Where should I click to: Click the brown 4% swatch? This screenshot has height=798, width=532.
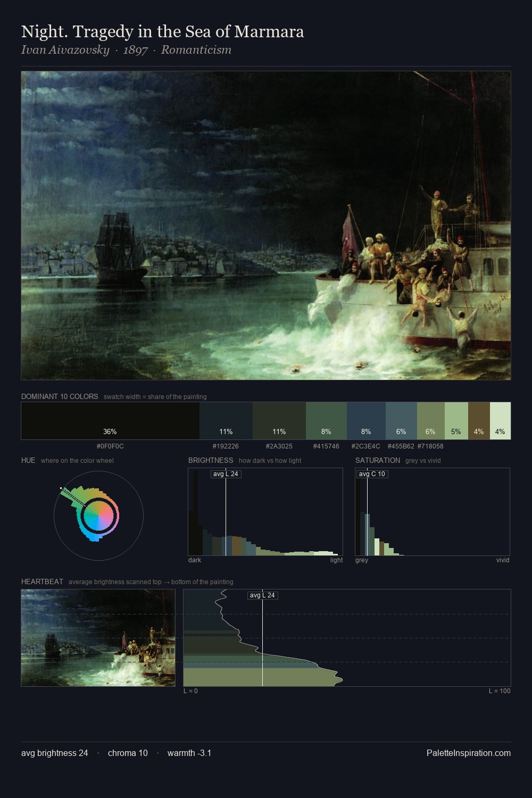pyautogui.click(x=479, y=421)
